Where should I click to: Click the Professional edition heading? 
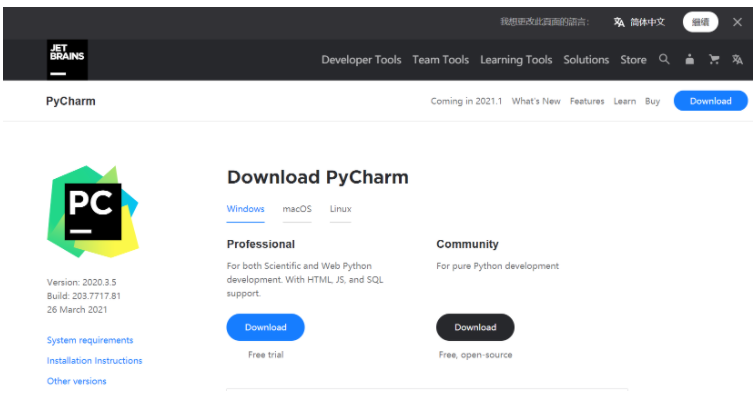pyautogui.click(x=260, y=244)
